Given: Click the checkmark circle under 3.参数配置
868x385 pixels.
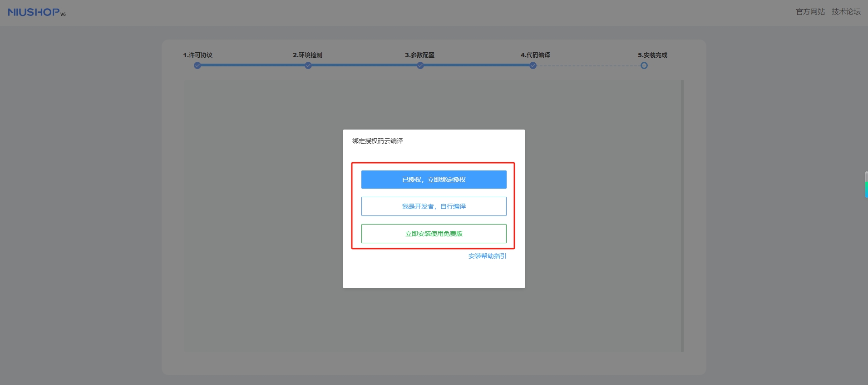Looking at the screenshot, I should [420, 65].
